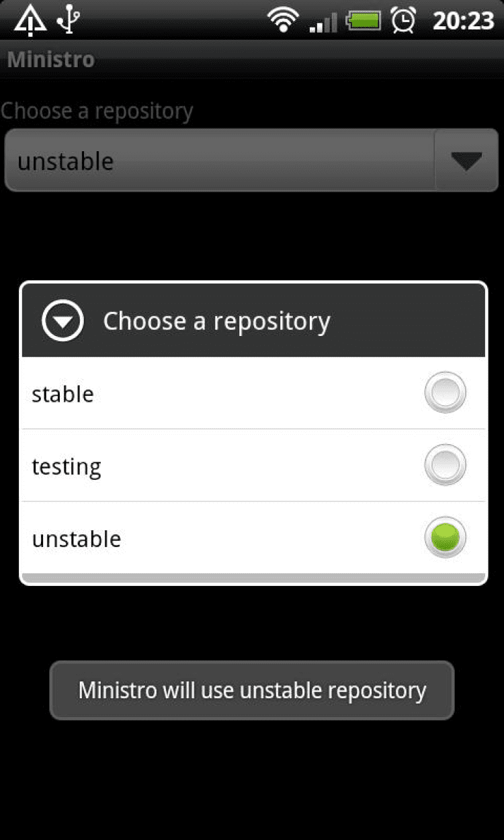
Task: Choose the "testing" text in the list
Action: pyautogui.click(x=67, y=466)
